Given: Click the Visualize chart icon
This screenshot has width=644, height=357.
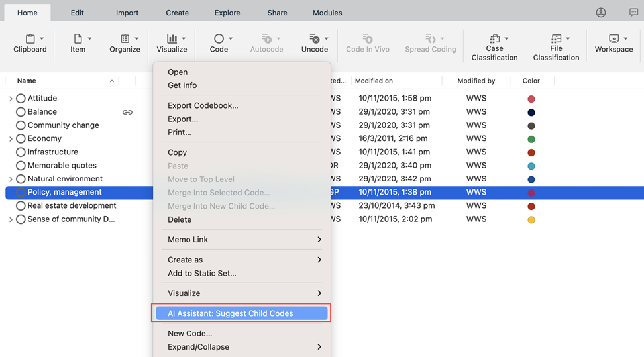Looking at the screenshot, I should pos(172,39).
